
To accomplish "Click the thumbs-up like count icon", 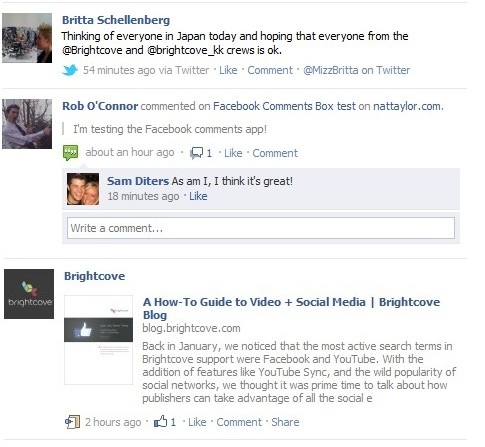I will point(160,422).
